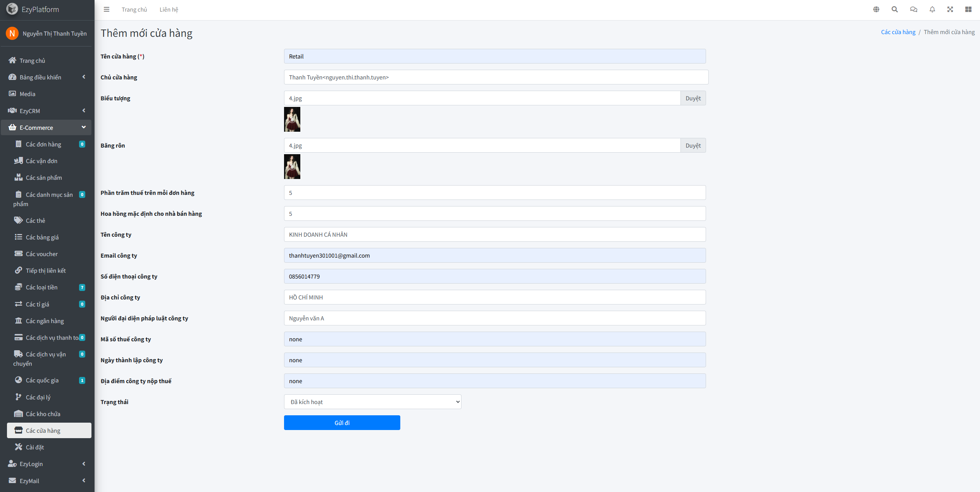980x492 pixels.
Task: Open the chat messages icon
Action: pos(913,9)
